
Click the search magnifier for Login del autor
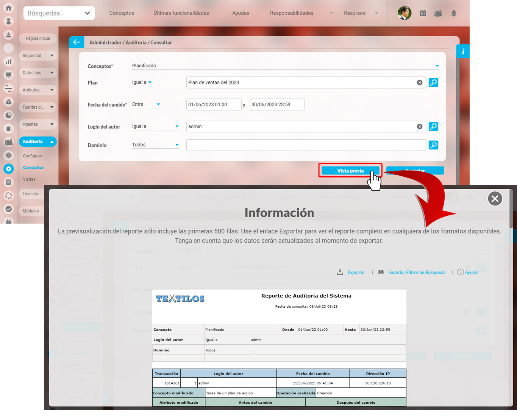coord(433,126)
